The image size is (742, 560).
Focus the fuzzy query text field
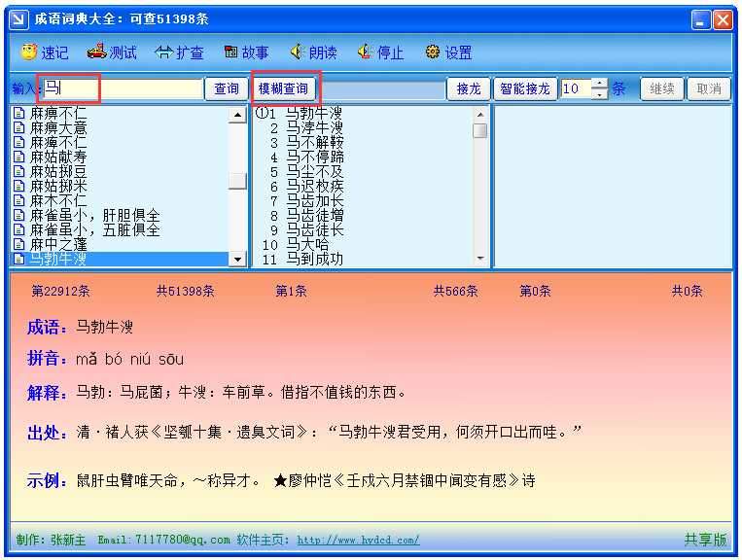point(382,88)
